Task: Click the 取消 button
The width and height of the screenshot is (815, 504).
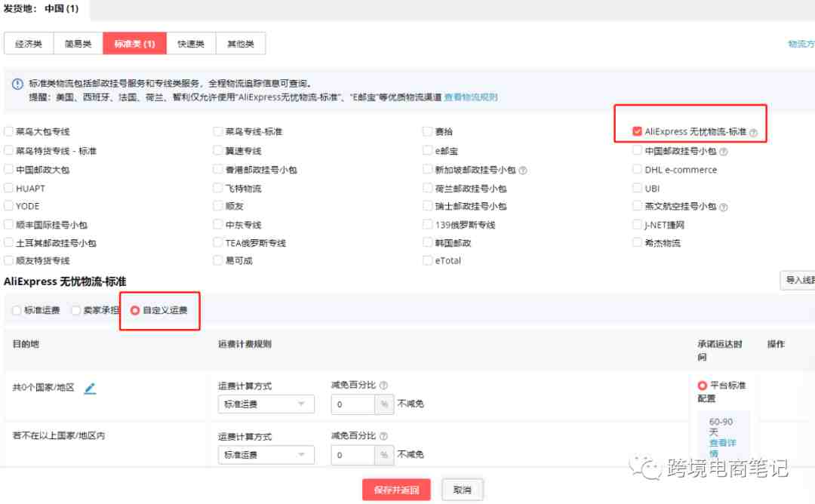Action: pos(462,490)
